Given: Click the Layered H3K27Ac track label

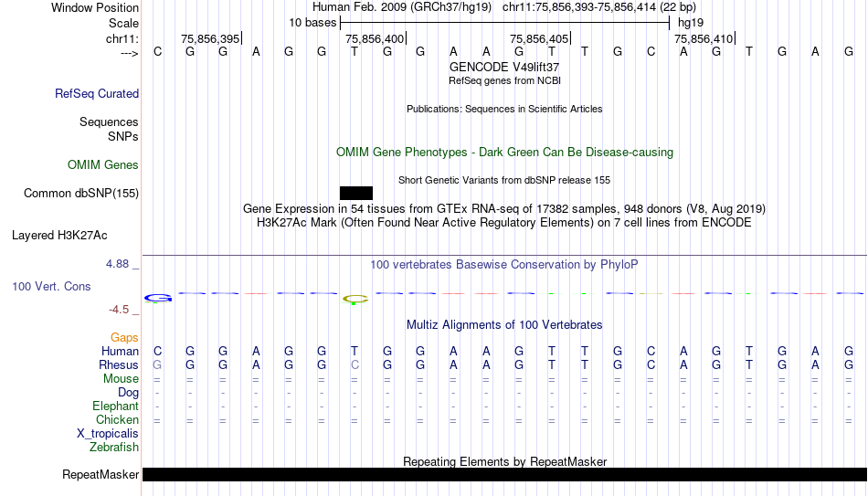Looking at the screenshot, I should 59,236.
